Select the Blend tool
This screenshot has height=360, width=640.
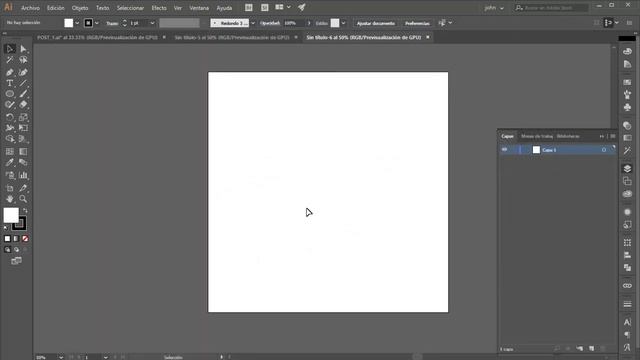(23, 163)
